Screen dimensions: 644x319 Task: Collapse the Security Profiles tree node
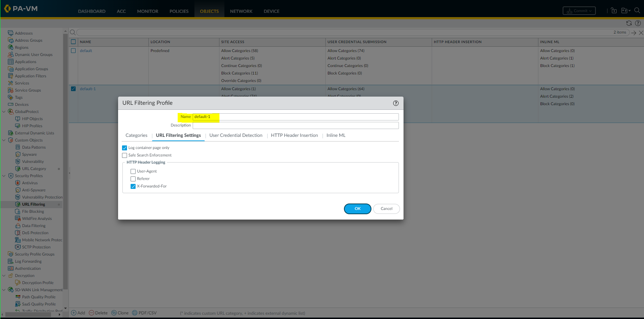coord(4,176)
